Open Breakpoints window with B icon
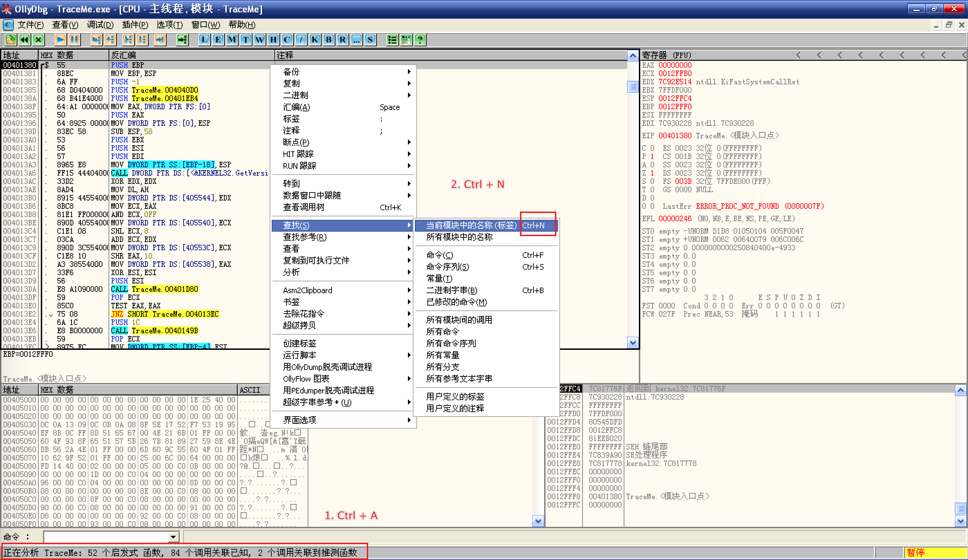Image resolution: width=968 pixels, height=560 pixels. [x=328, y=39]
